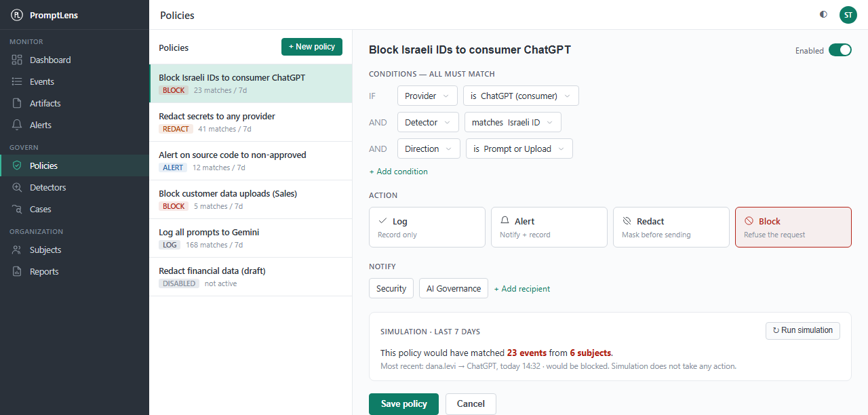This screenshot has height=415, width=868.
Task: Open the 'is Prompt or Upload' dropdown
Action: click(x=519, y=149)
